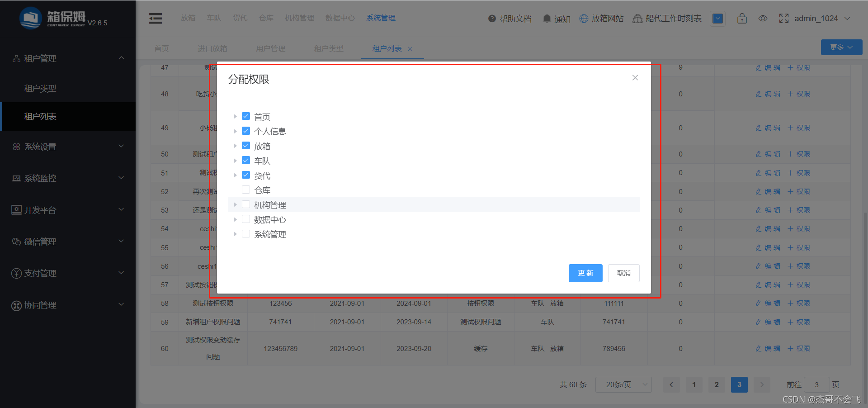The height and width of the screenshot is (408, 868).
Task: Select the 仓库 tree label
Action: tap(262, 190)
